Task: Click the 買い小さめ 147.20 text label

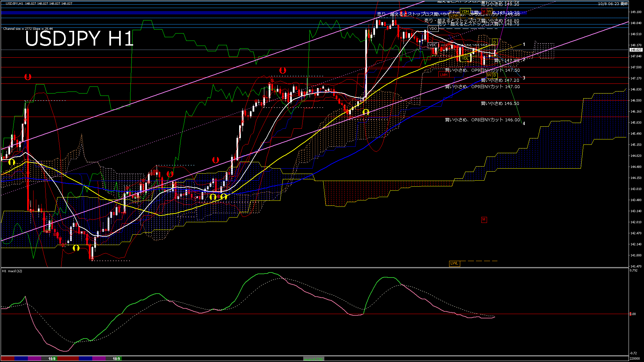Action: (x=500, y=80)
